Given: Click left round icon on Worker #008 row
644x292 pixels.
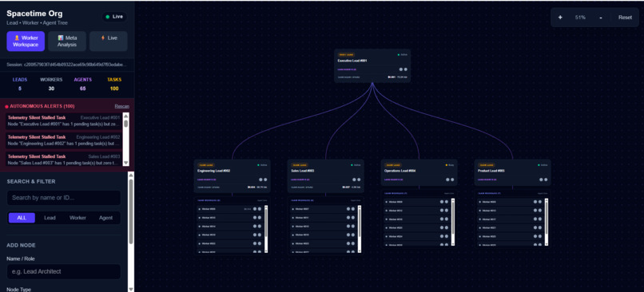Looking at the screenshot, I should (x=442, y=202).
